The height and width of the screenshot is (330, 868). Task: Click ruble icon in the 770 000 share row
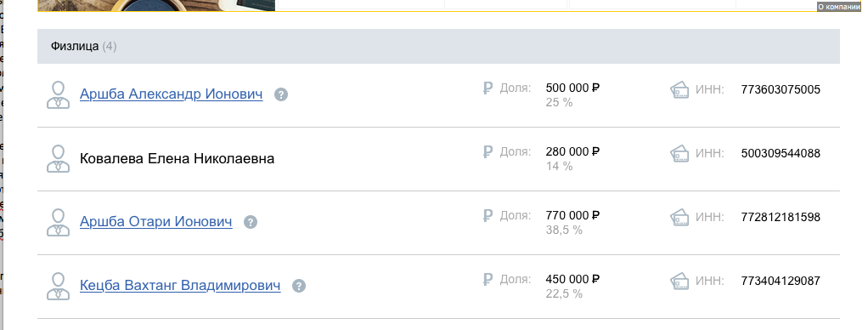click(x=488, y=215)
